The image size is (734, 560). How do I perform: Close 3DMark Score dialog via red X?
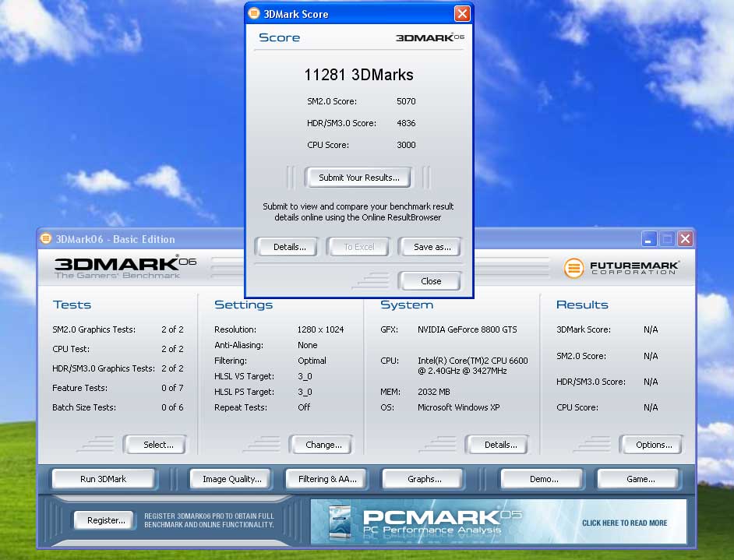click(462, 13)
